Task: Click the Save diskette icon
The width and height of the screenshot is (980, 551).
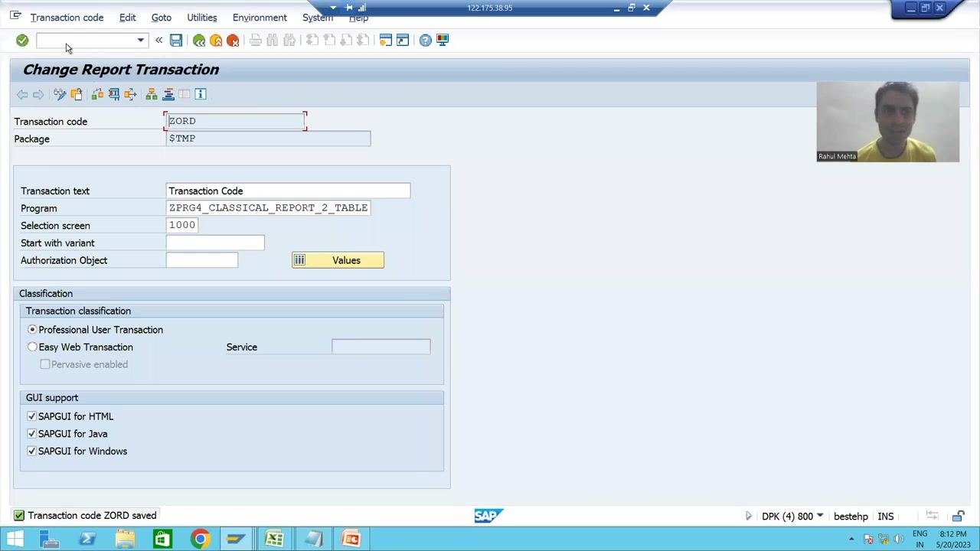Action: click(x=176, y=40)
